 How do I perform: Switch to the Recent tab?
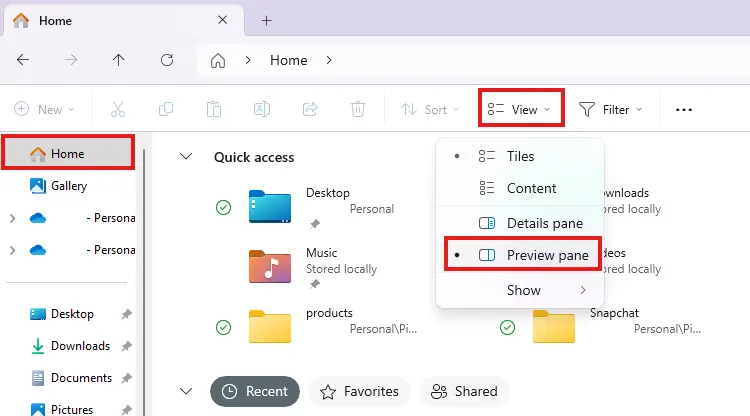[x=255, y=392]
